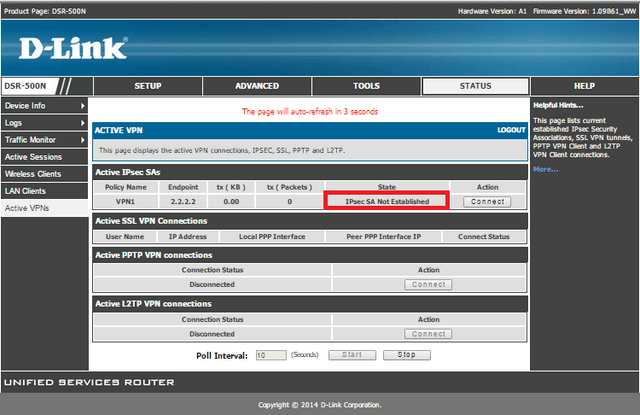The image size is (640, 415).
Task: Click the tx ( Packets ) column header
Action: pos(289,187)
